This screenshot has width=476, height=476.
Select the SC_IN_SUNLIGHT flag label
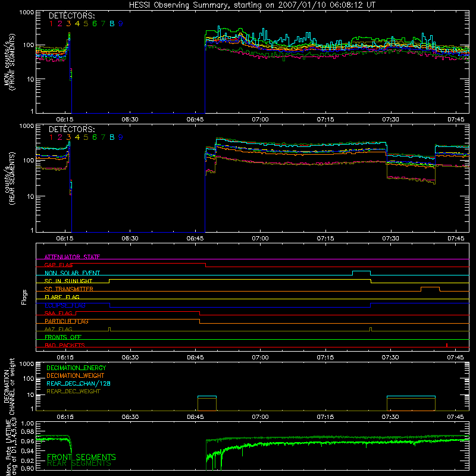coord(68,281)
